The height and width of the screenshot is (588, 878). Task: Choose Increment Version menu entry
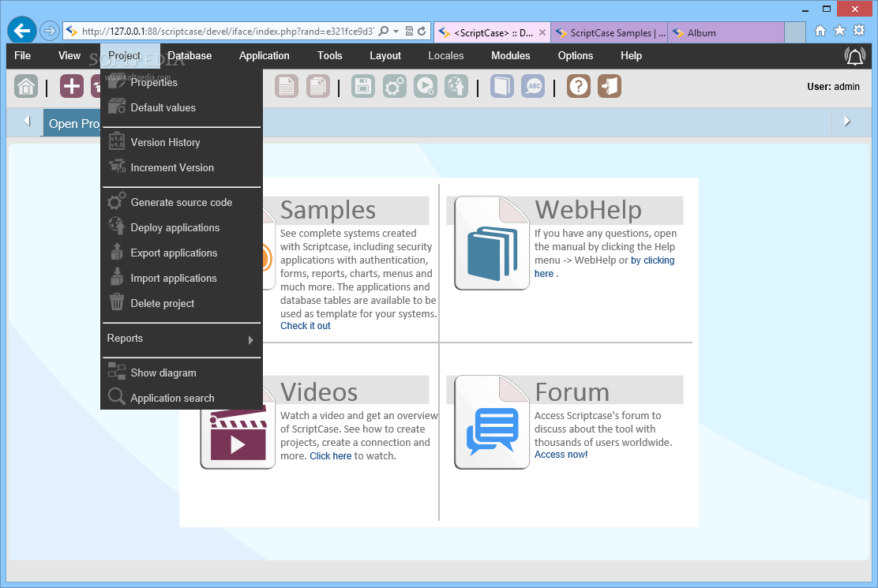(182, 167)
